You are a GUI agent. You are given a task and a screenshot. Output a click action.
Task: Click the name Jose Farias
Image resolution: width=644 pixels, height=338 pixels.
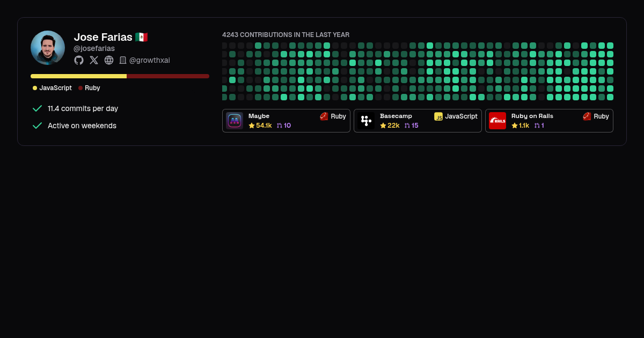point(103,37)
